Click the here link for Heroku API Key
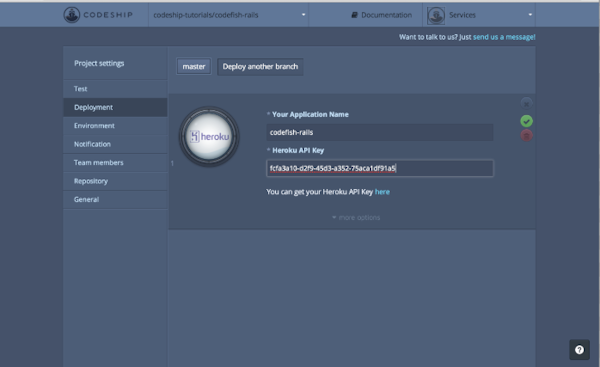Screen dimensions: 600x367 coord(382,192)
